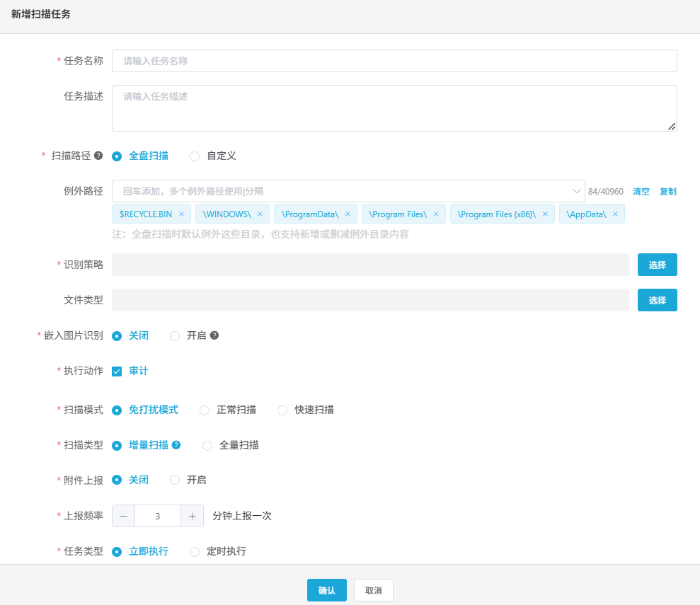This screenshot has height=605, width=700.
Task: Click 选择 button for 文件类型
Action: pyautogui.click(x=657, y=300)
